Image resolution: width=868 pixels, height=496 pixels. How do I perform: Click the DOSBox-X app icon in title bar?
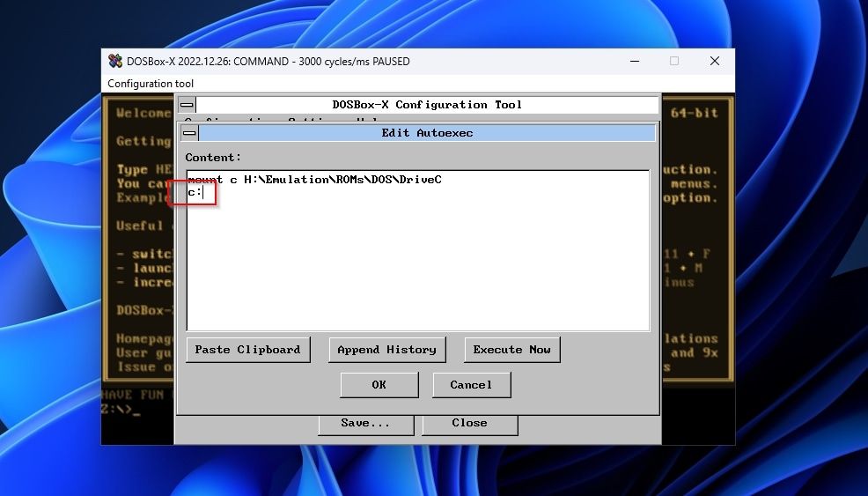(115, 61)
